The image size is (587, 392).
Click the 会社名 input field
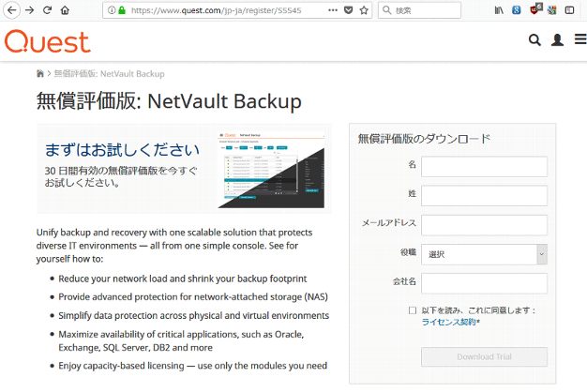click(x=484, y=283)
